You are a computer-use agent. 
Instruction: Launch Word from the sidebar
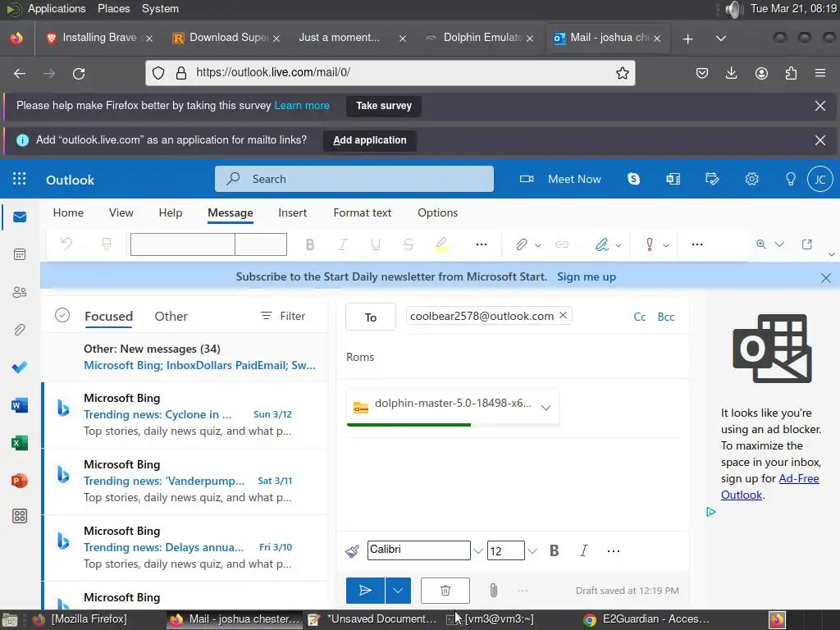[x=20, y=405]
